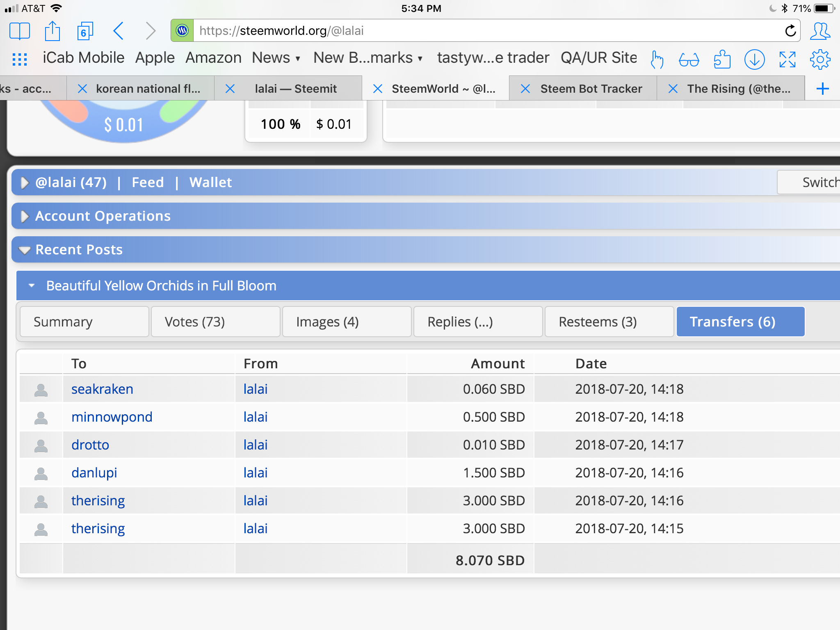Viewport: 840px width, 630px height.
Task: Select the Resteems (3) tab
Action: (x=609, y=322)
